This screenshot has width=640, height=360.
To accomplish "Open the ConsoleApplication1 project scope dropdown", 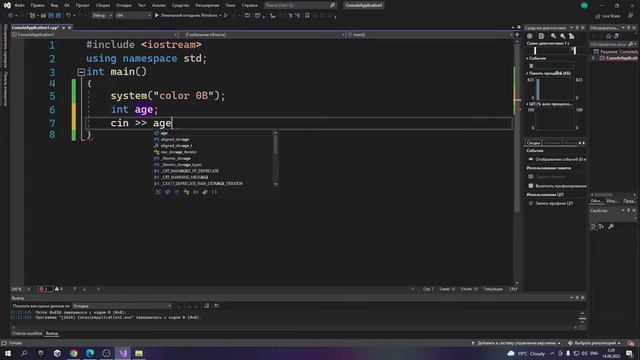I will pos(95,35).
